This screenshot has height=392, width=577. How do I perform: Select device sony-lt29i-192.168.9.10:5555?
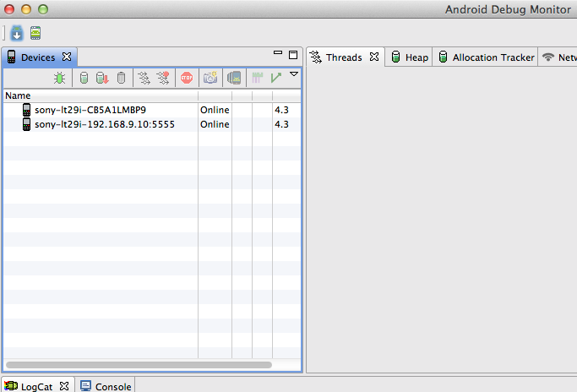[104, 124]
